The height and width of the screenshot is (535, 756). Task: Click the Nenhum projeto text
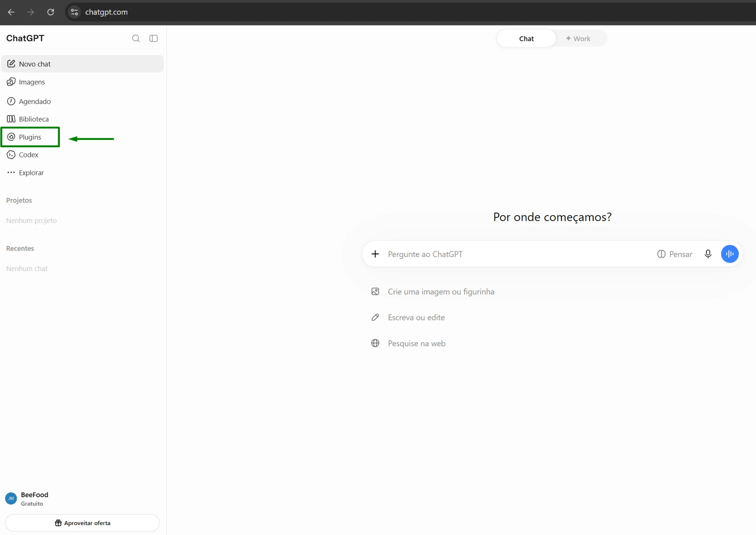pyautogui.click(x=31, y=221)
